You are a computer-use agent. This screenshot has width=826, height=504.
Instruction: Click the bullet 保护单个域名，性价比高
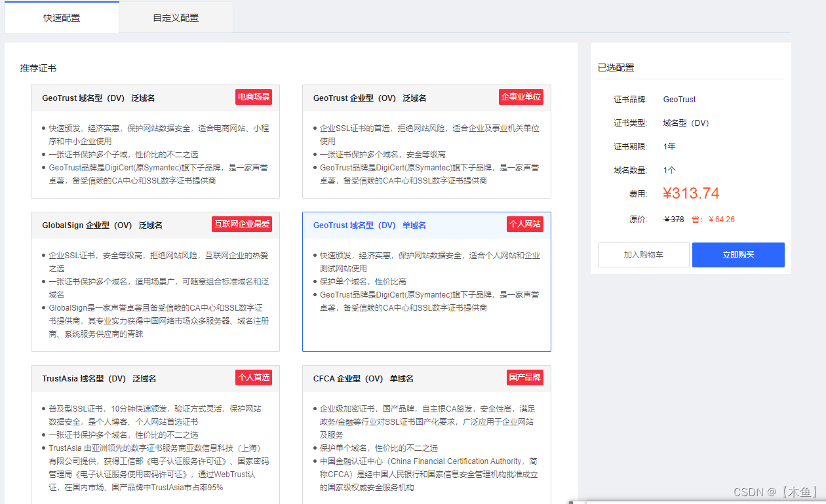pyautogui.click(x=363, y=282)
